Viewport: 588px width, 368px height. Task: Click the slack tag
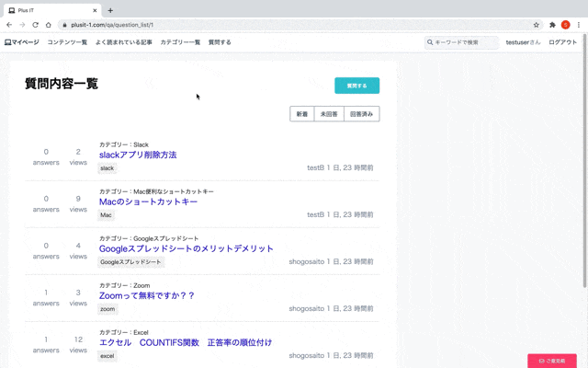(x=107, y=168)
